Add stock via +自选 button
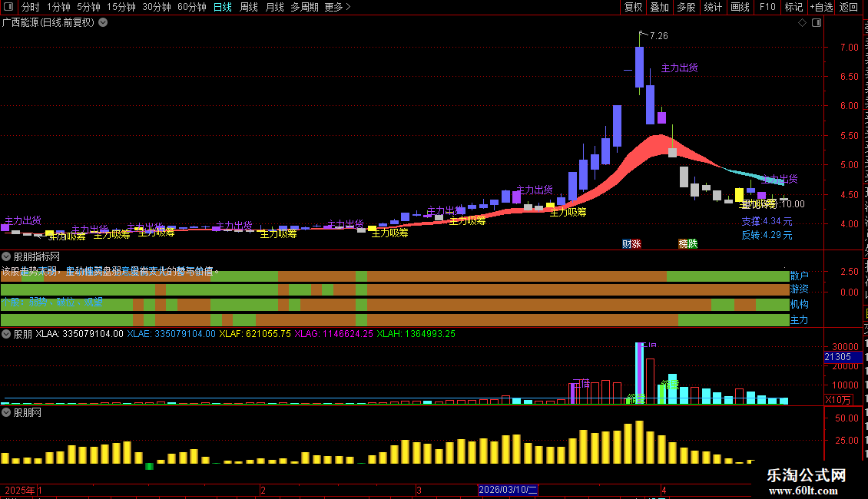Viewport: 868px width, 499px height. (821, 7)
